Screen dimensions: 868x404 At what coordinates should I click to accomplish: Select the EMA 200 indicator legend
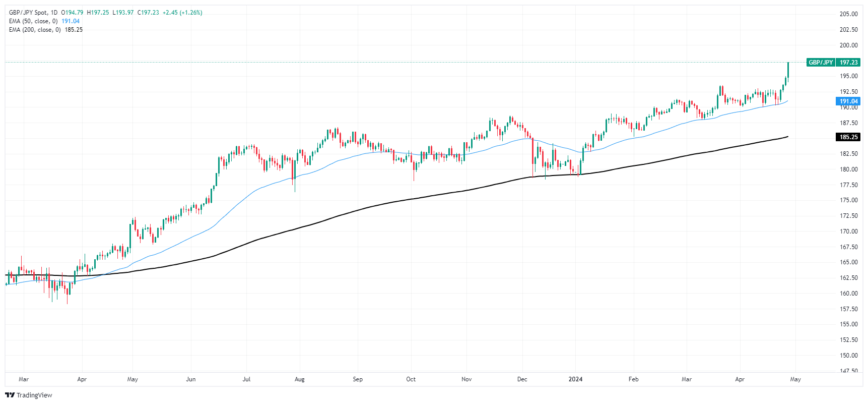tap(35, 30)
